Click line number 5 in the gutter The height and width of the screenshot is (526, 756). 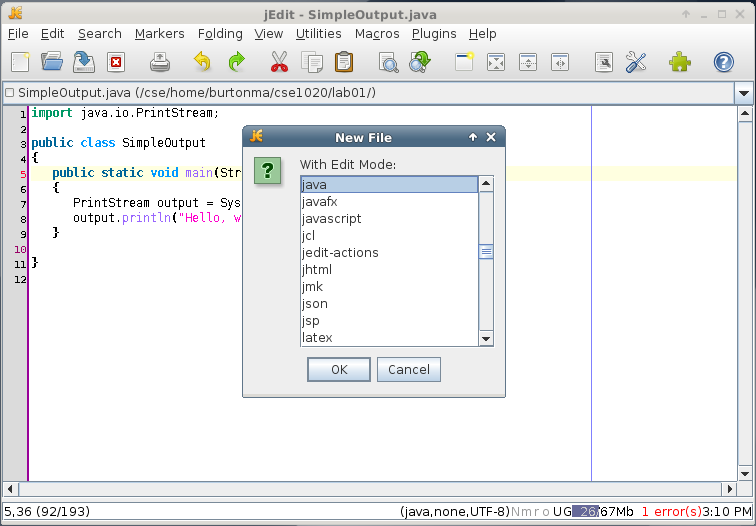(23, 174)
